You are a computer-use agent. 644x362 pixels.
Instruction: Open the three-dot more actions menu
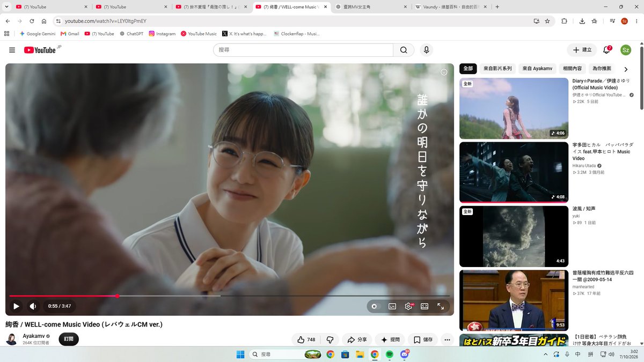click(447, 339)
